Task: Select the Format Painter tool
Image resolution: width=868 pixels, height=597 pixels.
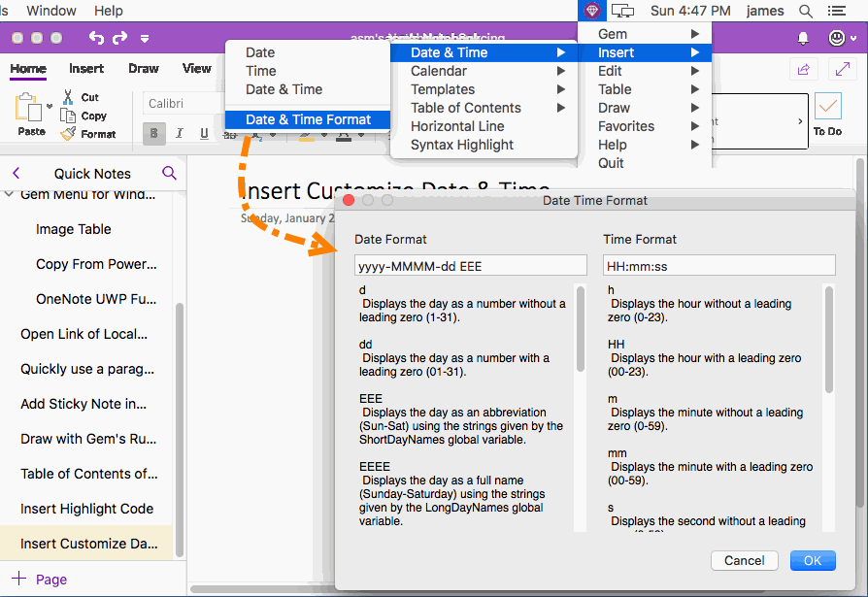Action: pos(69,133)
